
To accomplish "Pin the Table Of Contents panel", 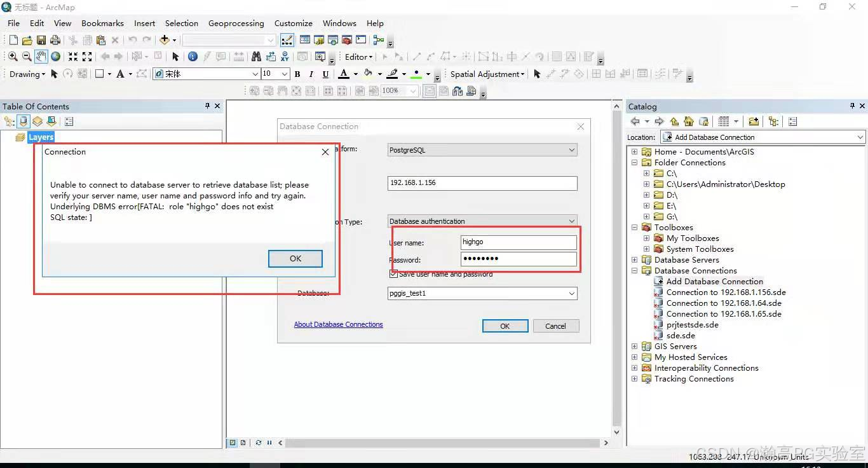I will pyautogui.click(x=207, y=106).
